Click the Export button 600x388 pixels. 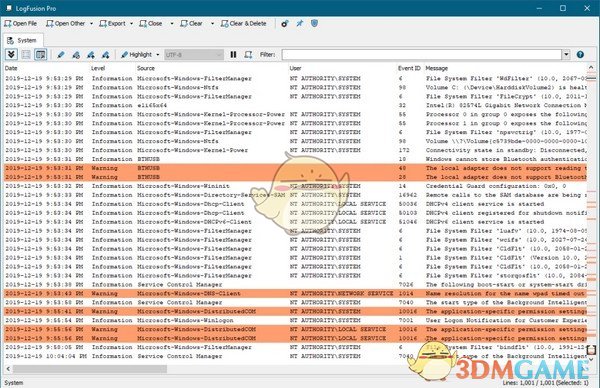click(112, 24)
